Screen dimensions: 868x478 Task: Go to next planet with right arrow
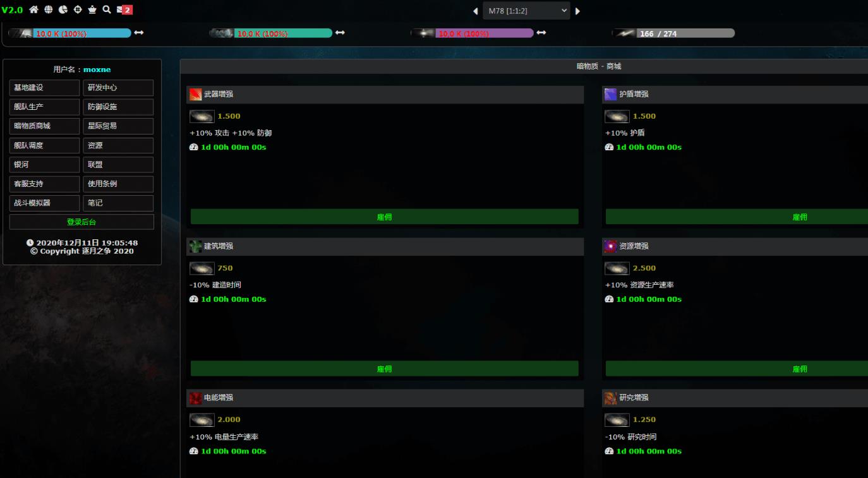pos(577,11)
